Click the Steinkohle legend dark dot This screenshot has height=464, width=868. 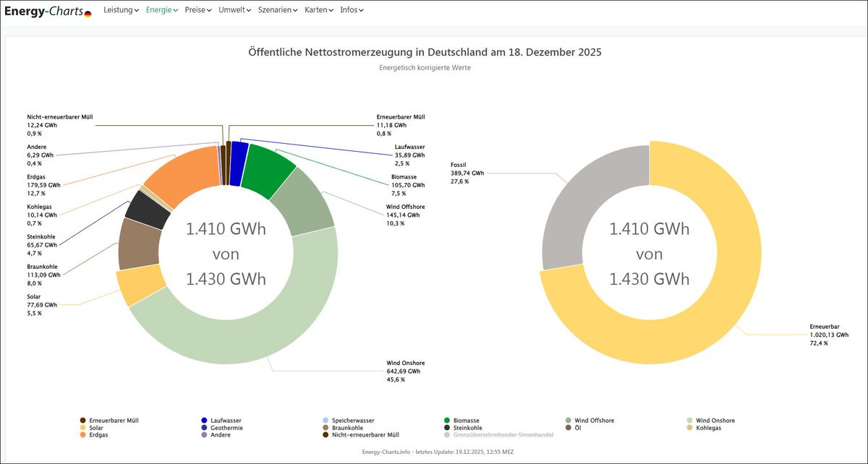(447, 428)
